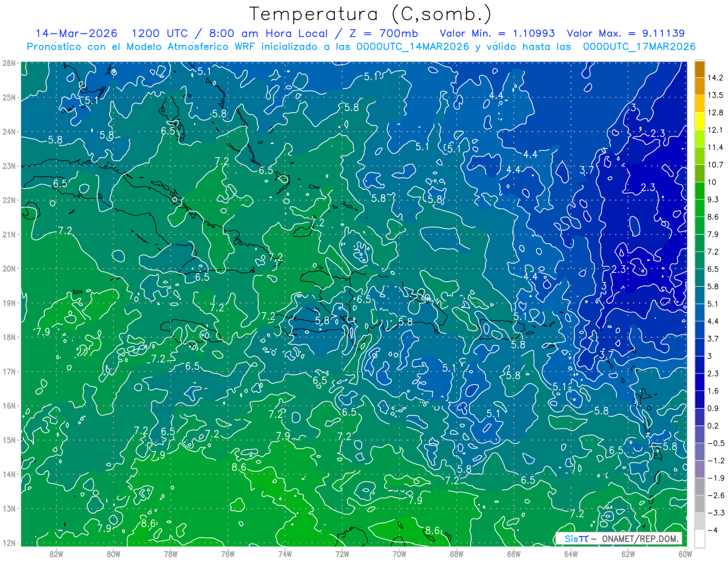Screen dimensions: 728x562
Task: Click the '11.4' colorbar label
Action: (715, 147)
